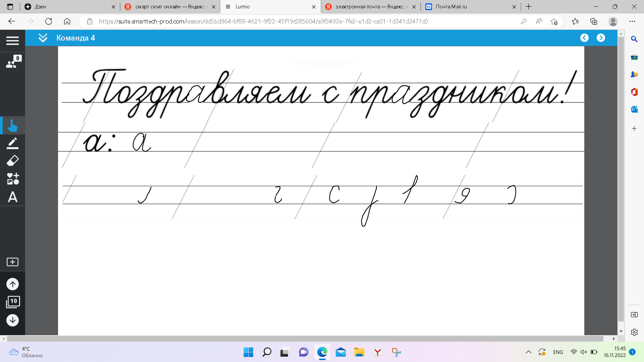
Task: Reload the current page
Action: coord(49,21)
